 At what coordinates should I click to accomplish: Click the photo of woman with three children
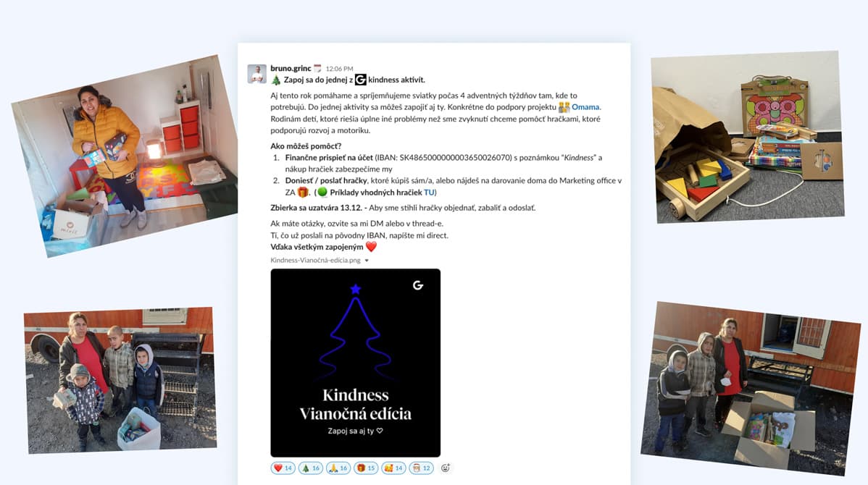coord(120,381)
